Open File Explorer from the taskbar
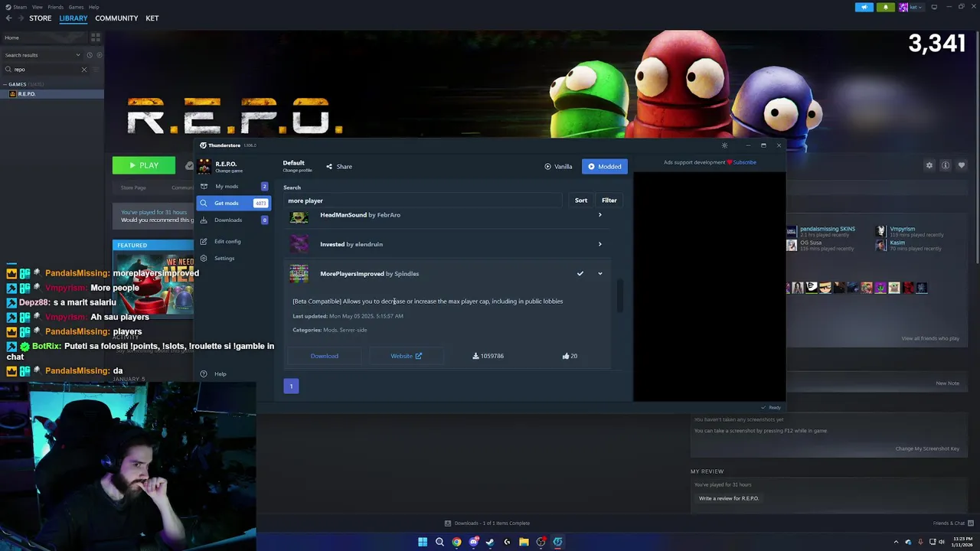This screenshot has height=551, width=980. pyautogui.click(x=524, y=542)
